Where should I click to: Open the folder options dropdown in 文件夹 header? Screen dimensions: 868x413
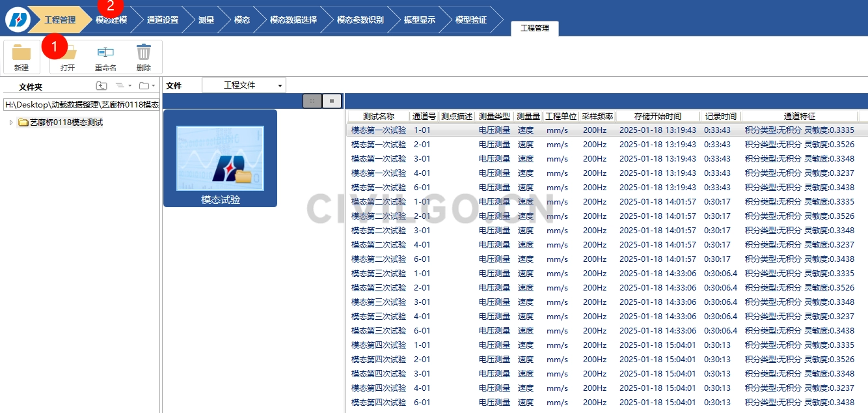tap(147, 86)
